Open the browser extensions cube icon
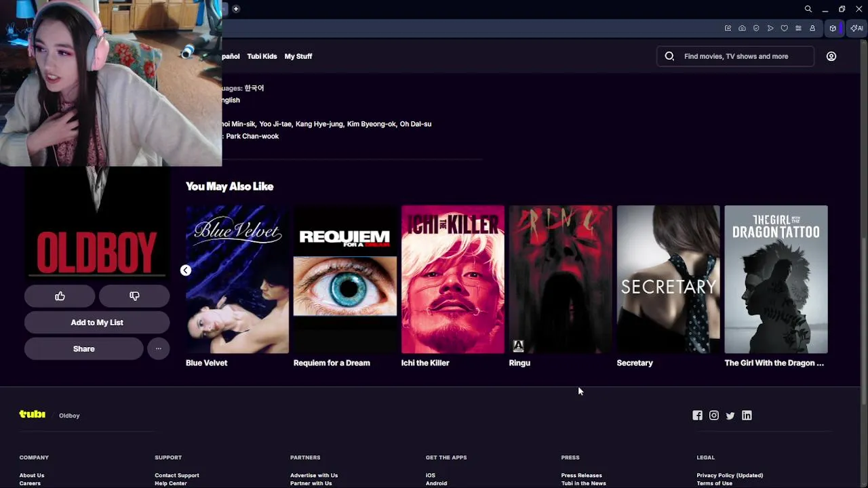Viewport: 868px width, 488px height. pyautogui.click(x=833, y=28)
